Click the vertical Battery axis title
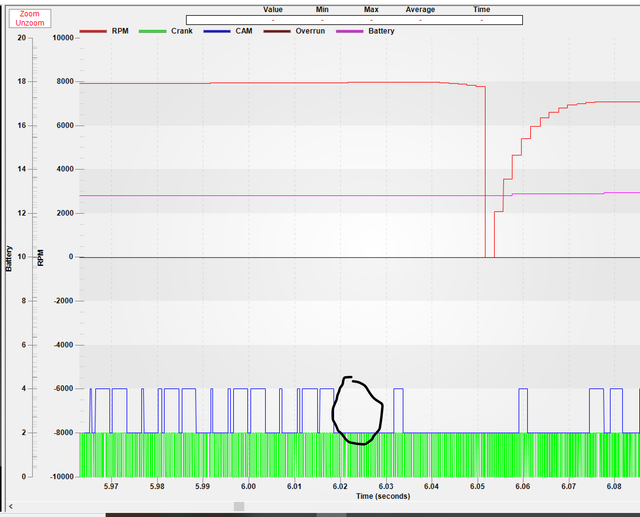 pos(9,258)
